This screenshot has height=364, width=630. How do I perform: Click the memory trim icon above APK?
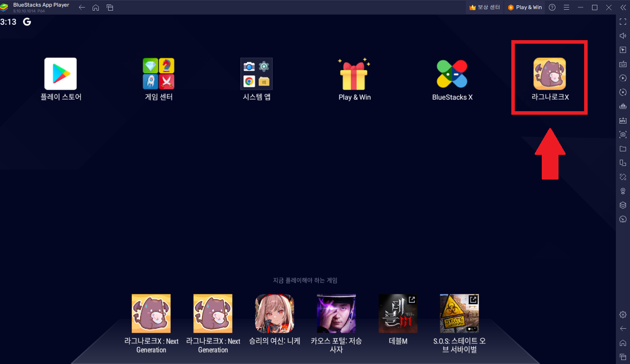(623, 106)
